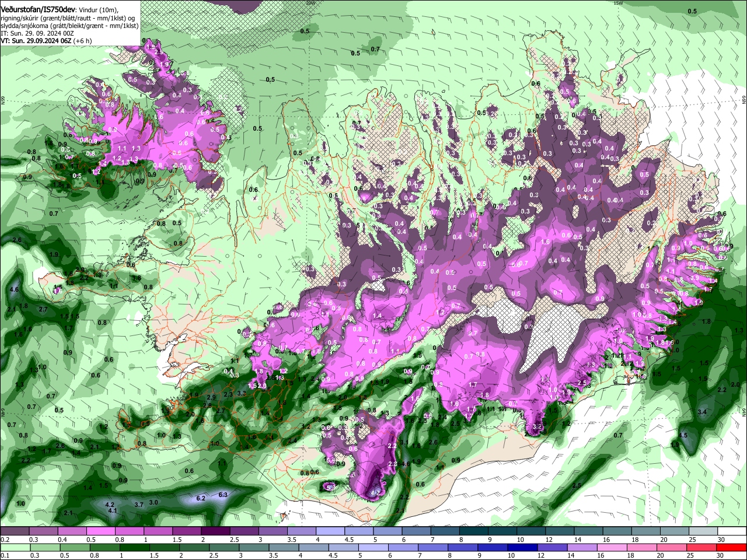Click the deep blue lower legend swatch starting at 10
The height and width of the screenshot is (560, 747).
[x=522, y=548]
